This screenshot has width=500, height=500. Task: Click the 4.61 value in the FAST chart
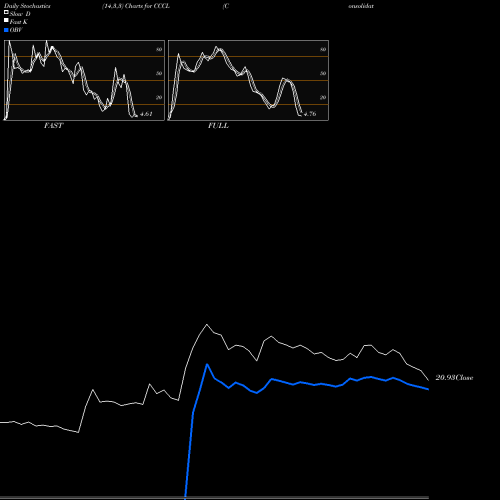coord(146,114)
